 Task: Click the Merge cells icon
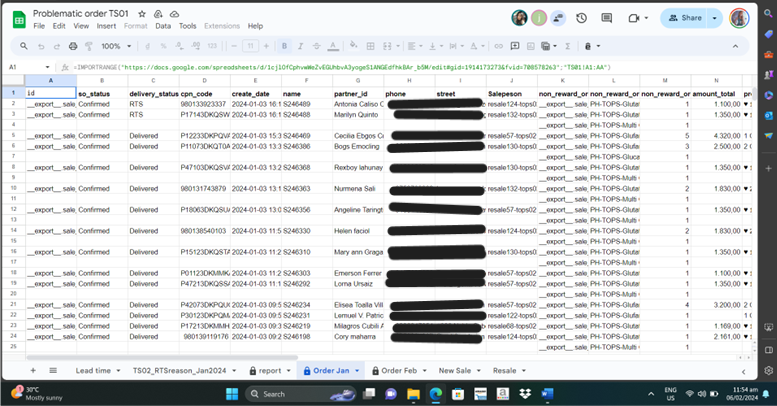click(388, 46)
